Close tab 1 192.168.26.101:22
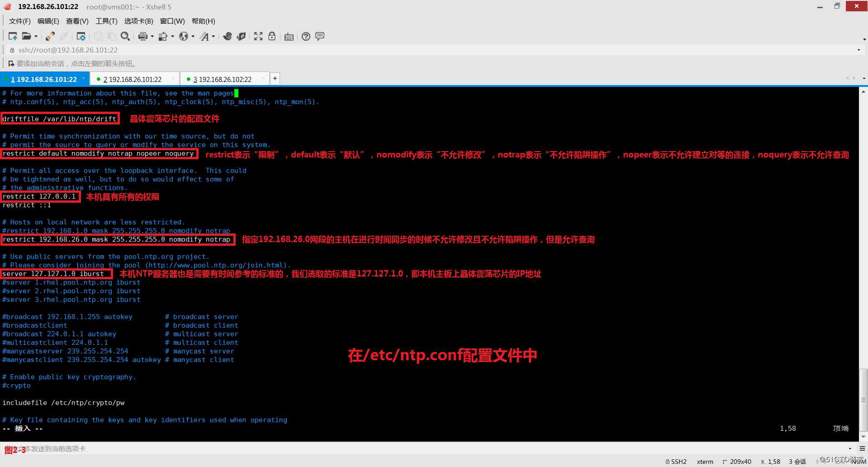The width and height of the screenshot is (868, 467). point(83,78)
